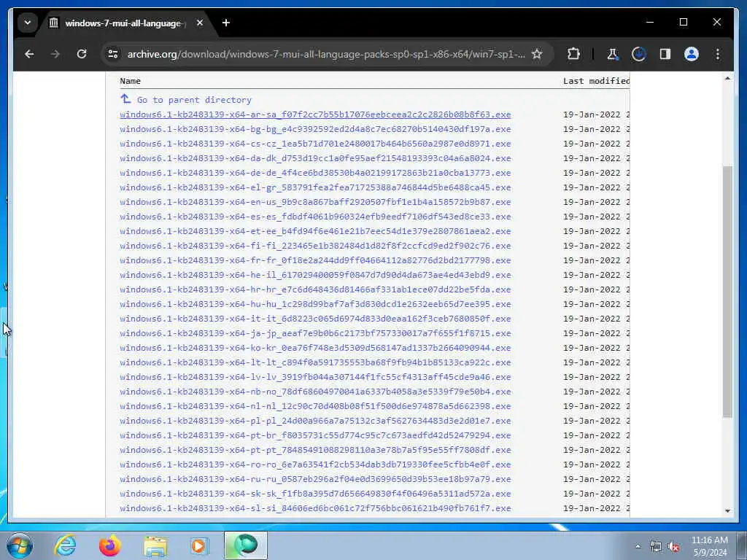Click the Name column header

(x=130, y=81)
